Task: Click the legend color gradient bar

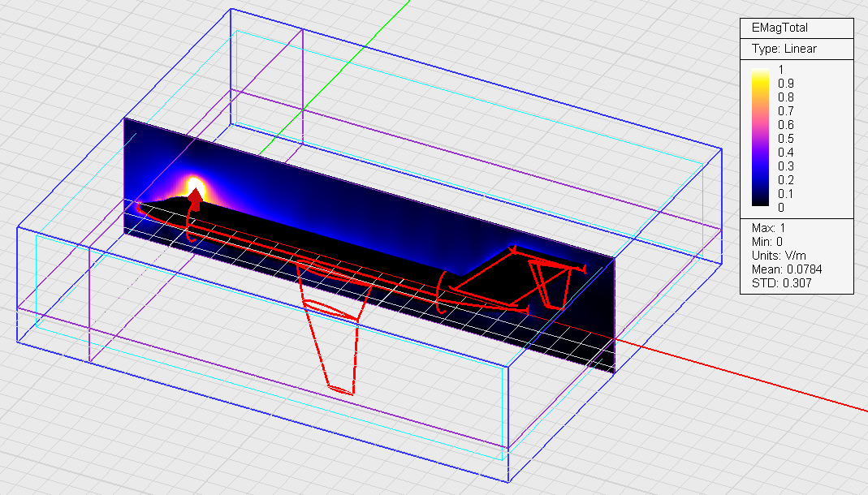Action: pyautogui.click(x=761, y=138)
